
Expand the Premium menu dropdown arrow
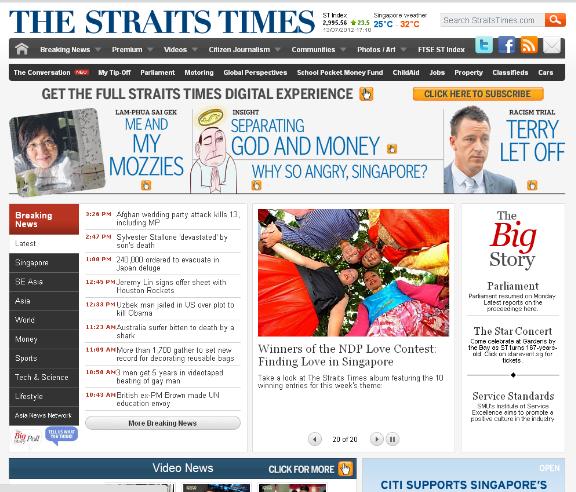point(150,49)
